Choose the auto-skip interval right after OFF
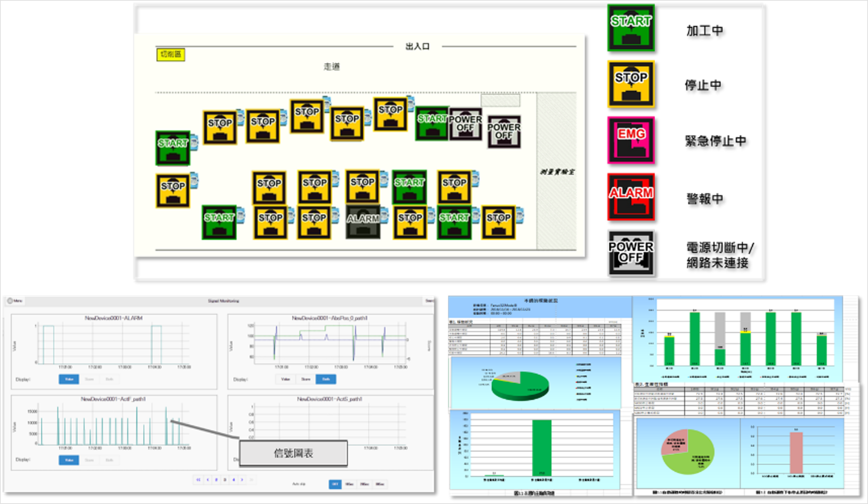The height and width of the screenshot is (504, 868). 349,484
